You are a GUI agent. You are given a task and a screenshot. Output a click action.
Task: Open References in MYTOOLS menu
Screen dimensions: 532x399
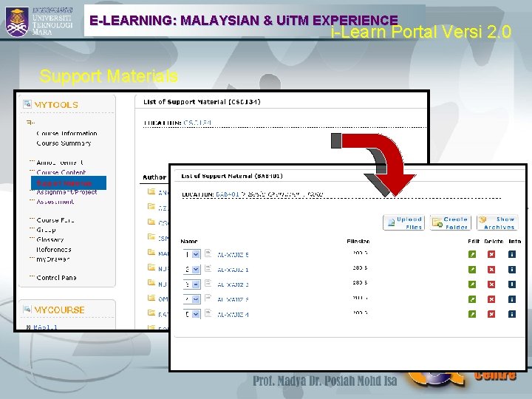pyautogui.click(x=54, y=250)
